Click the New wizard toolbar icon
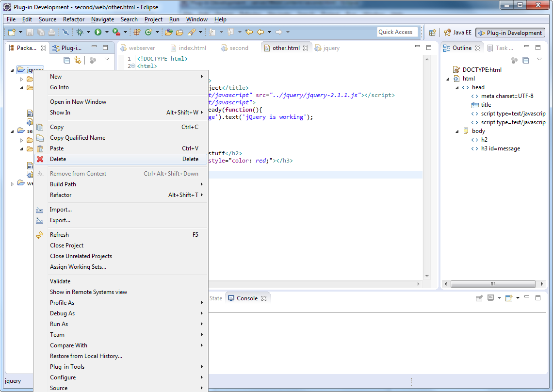 point(12,32)
